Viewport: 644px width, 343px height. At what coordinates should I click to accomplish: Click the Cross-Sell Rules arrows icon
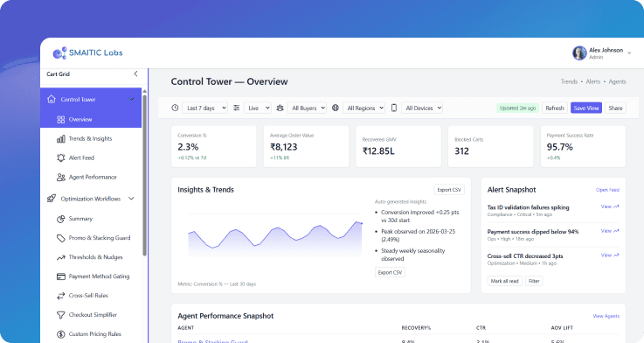61,295
